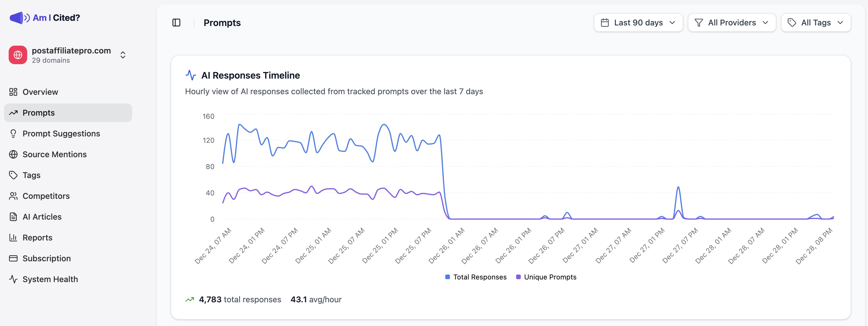Click the Prompt Suggestions lightbulb icon

click(x=14, y=133)
